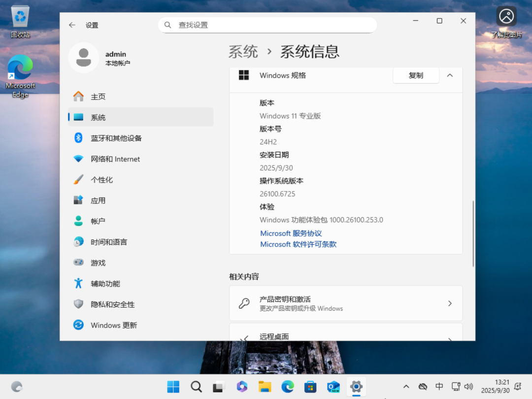Click the 游戏 gamepad icon
This screenshot has width=532, height=399.
click(x=78, y=263)
